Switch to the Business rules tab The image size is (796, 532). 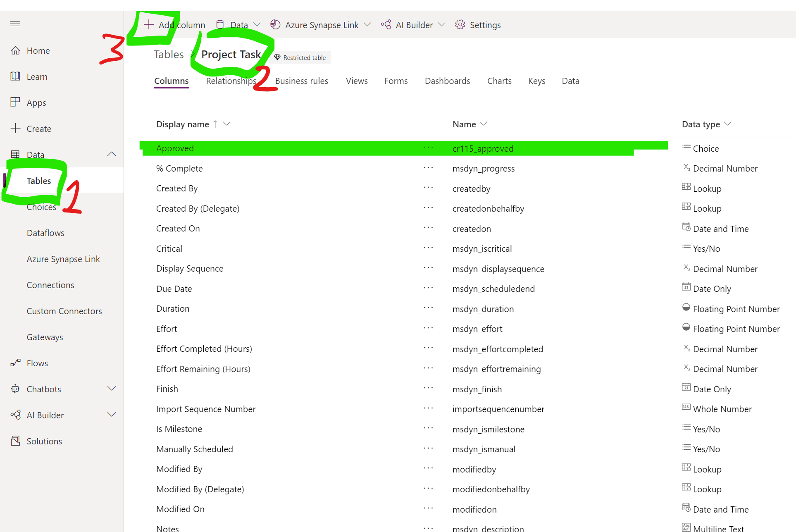pos(302,81)
